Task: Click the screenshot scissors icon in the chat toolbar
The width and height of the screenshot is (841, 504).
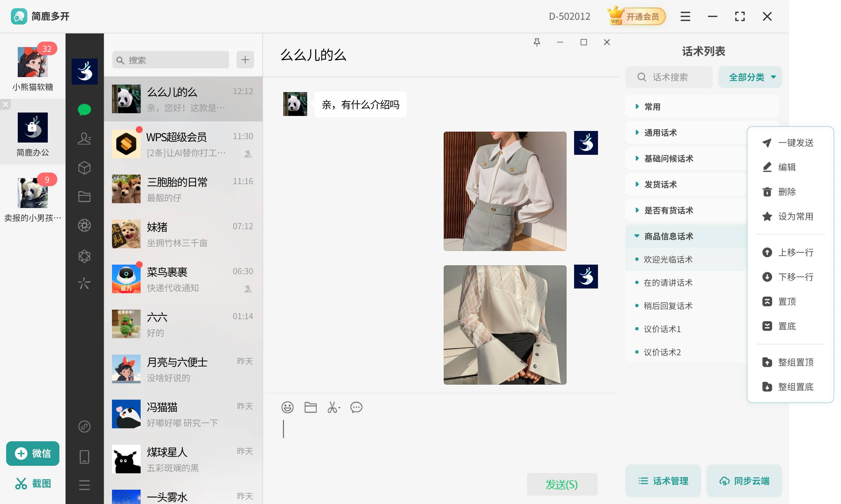Action: [x=333, y=407]
